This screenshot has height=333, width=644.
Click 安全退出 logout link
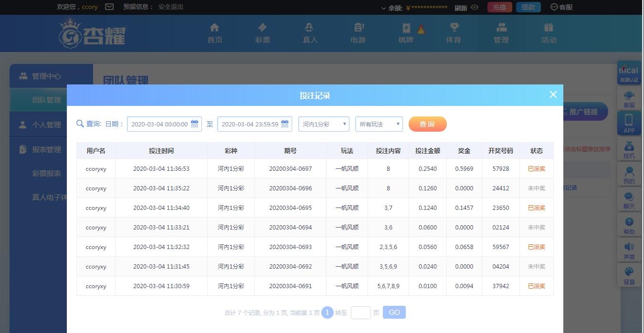[170, 7]
